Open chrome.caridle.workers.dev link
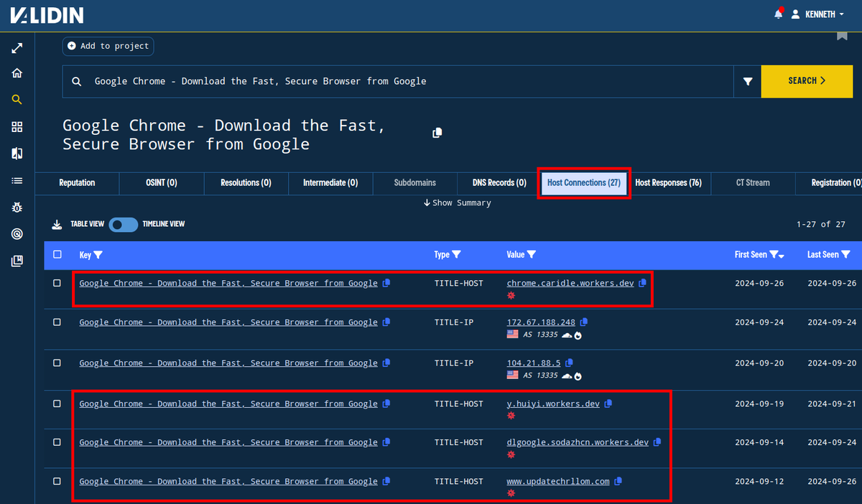Image resolution: width=862 pixels, height=504 pixels. 570,283
